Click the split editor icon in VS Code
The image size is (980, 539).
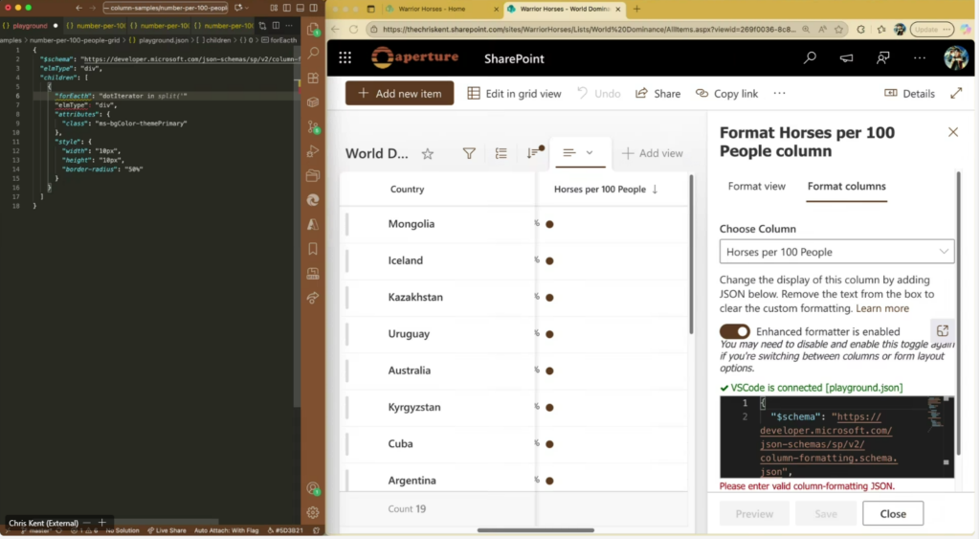pyautogui.click(x=276, y=26)
